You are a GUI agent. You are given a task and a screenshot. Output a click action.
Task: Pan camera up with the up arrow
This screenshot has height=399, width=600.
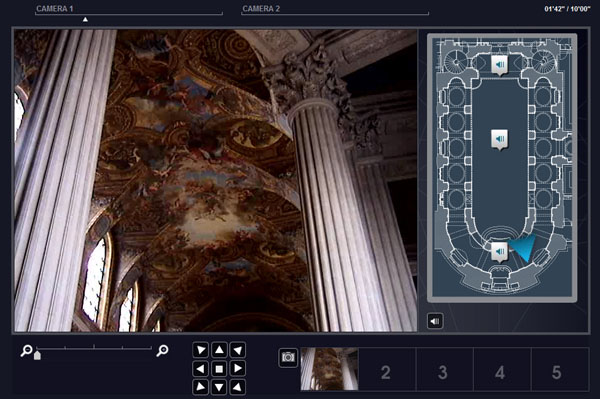[219, 350]
